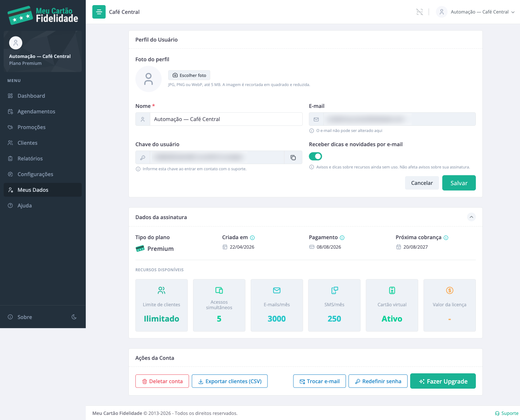Click the SMS/mês icon

point(335,291)
